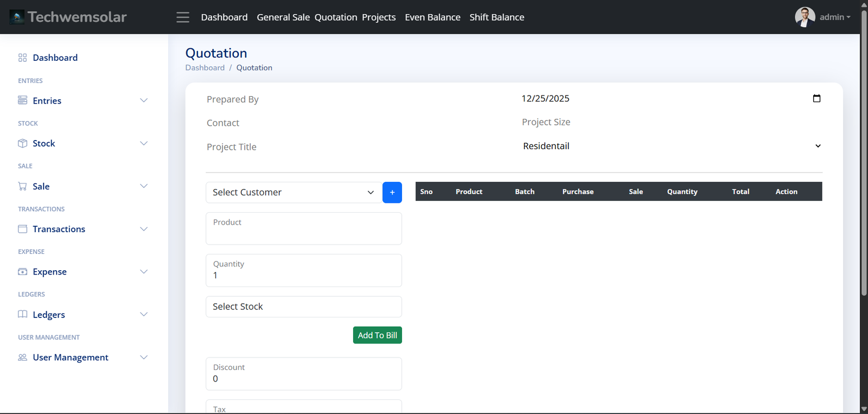Expand the Ledgers sidebar section
The height and width of the screenshot is (414, 868).
tap(144, 314)
